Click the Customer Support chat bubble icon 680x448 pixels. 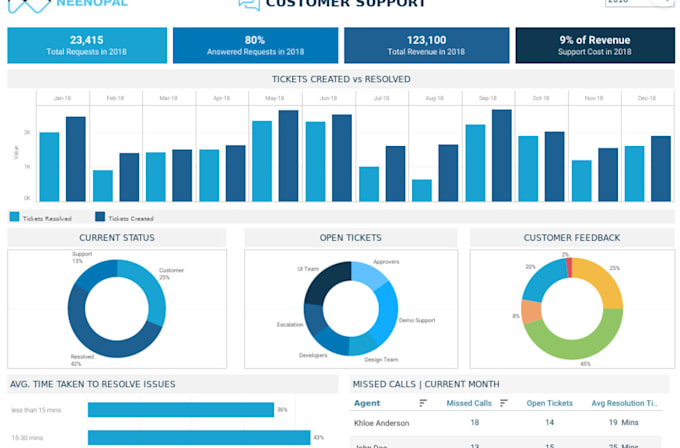tap(249, 5)
